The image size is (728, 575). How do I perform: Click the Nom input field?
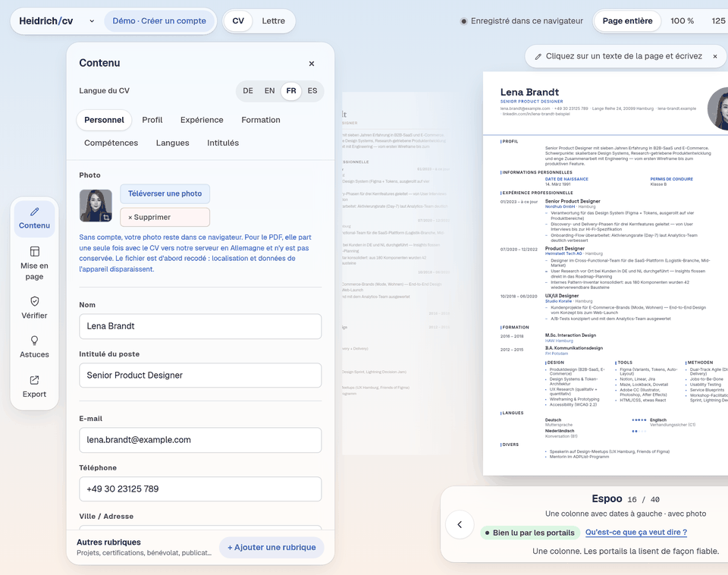click(x=200, y=326)
